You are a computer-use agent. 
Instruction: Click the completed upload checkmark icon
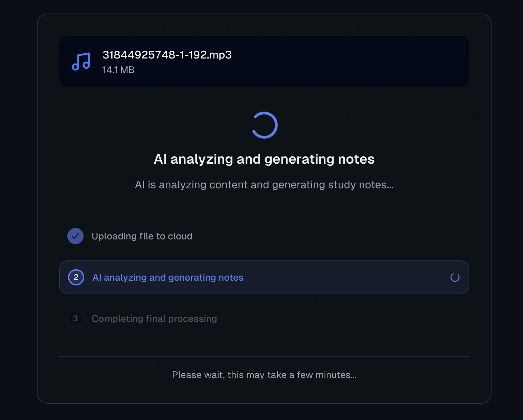point(75,236)
